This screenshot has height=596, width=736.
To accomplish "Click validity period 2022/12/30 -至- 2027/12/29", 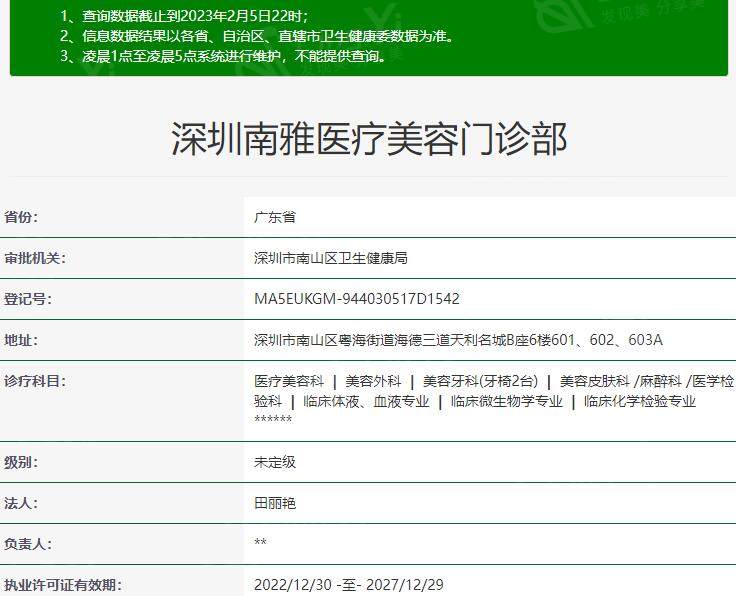I will coord(349,585).
